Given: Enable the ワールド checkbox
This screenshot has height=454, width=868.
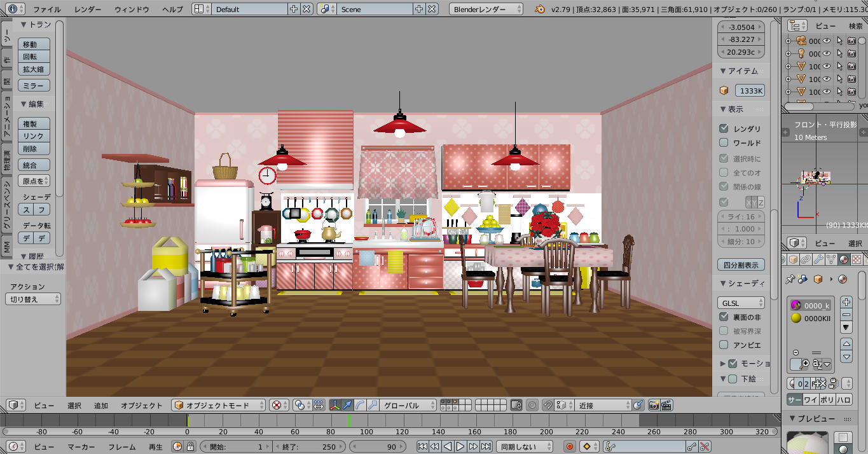Looking at the screenshot, I should 724,143.
